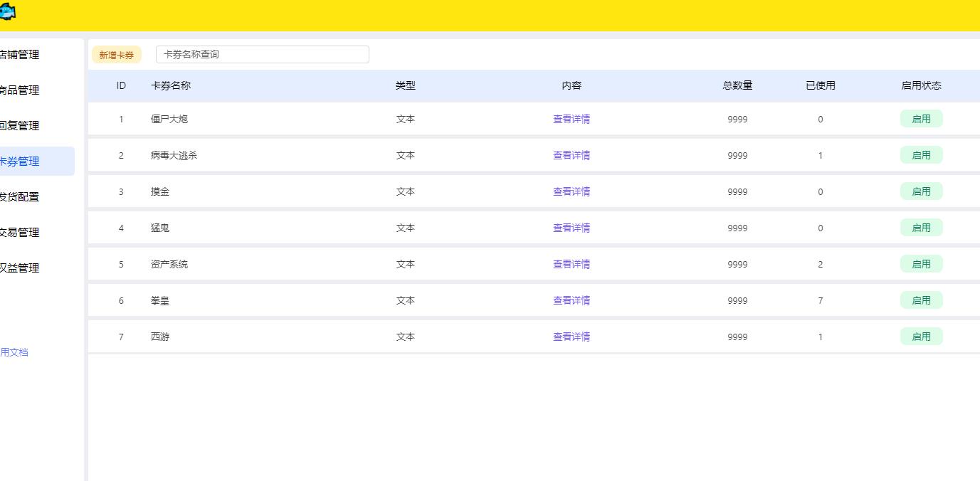Click 查看详情 for 病毒大逃杀
980x481 pixels.
[571, 155]
